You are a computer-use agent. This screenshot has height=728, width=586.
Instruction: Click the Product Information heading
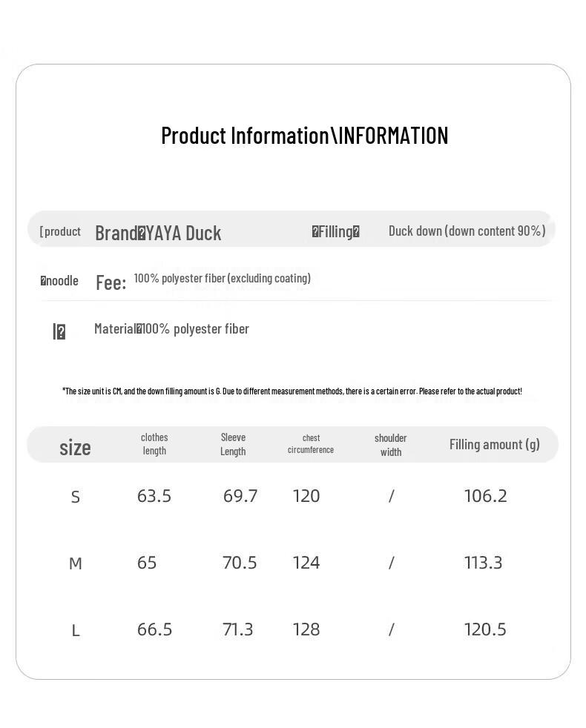click(x=304, y=136)
